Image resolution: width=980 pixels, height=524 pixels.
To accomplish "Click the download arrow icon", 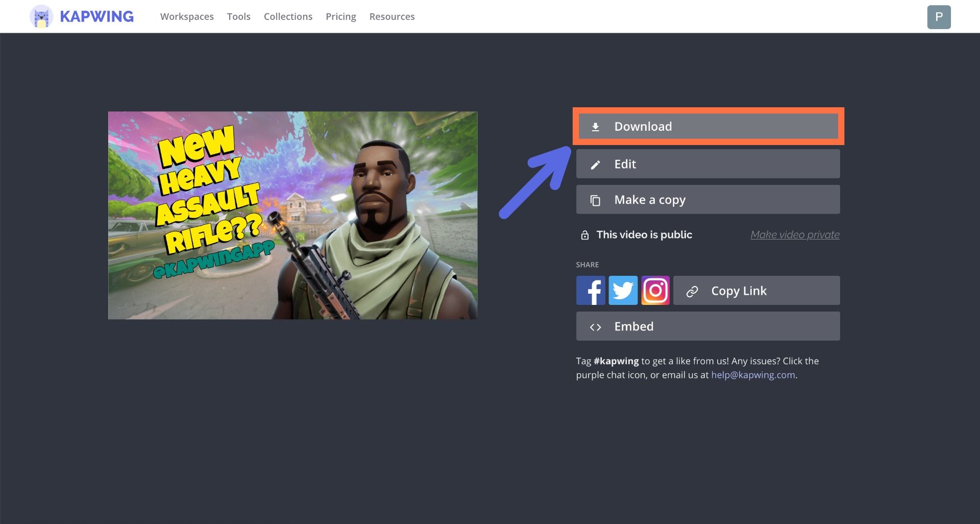I will [x=595, y=127].
